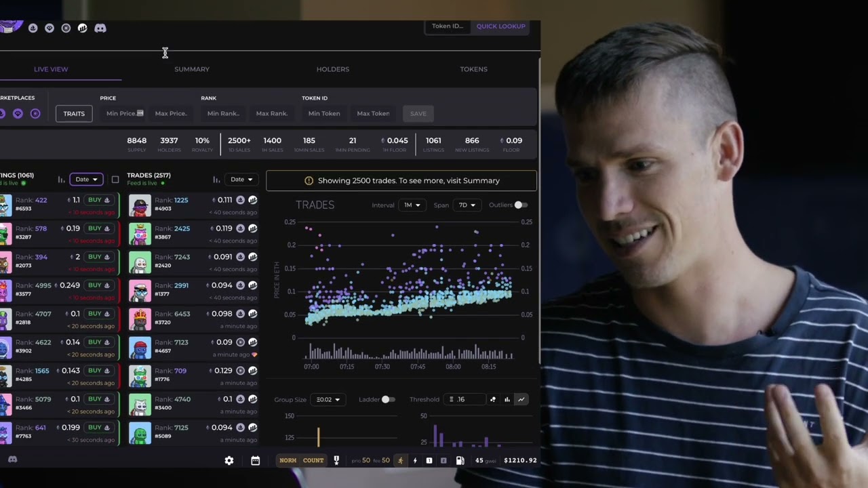
Task: Open the OpenSea link icon in header
Action: (x=33, y=28)
